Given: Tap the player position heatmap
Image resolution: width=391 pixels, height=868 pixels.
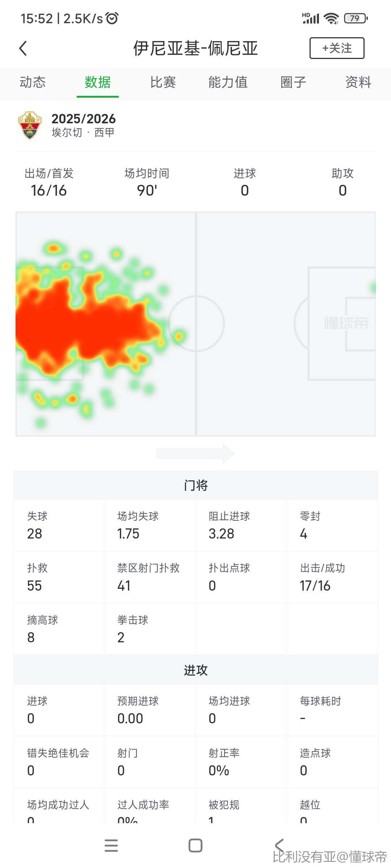Looking at the screenshot, I should coord(195,324).
